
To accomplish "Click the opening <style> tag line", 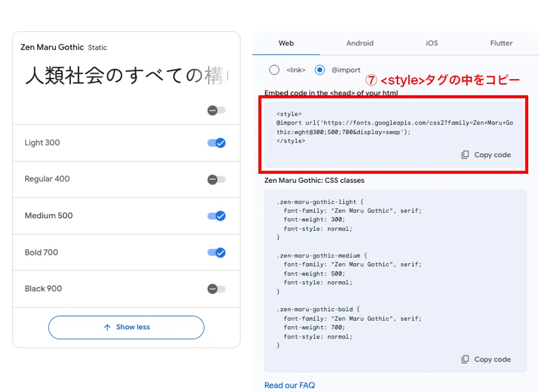I will [289, 114].
